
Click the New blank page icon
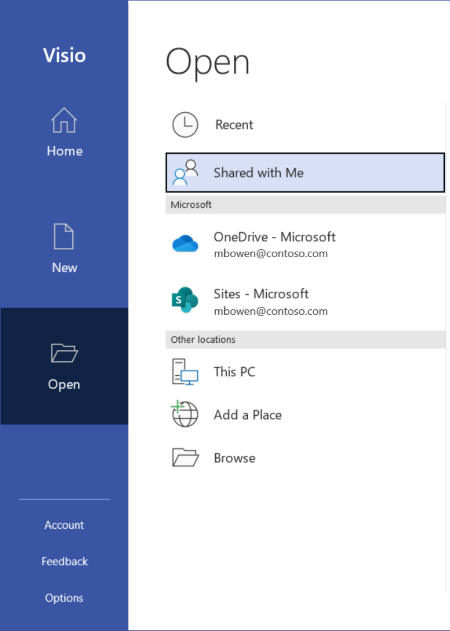(x=64, y=236)
